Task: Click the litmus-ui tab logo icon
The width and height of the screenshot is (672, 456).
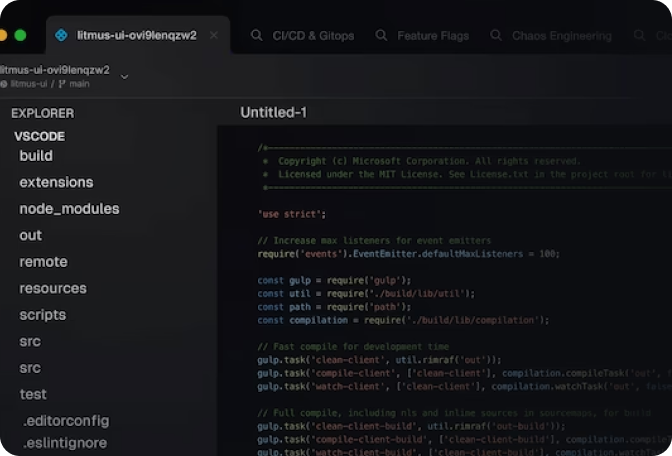Action: [x=61, y=35]
